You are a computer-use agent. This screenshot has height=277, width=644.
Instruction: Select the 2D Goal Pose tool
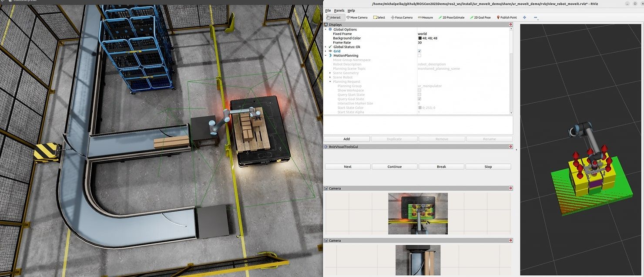point(480,17)
